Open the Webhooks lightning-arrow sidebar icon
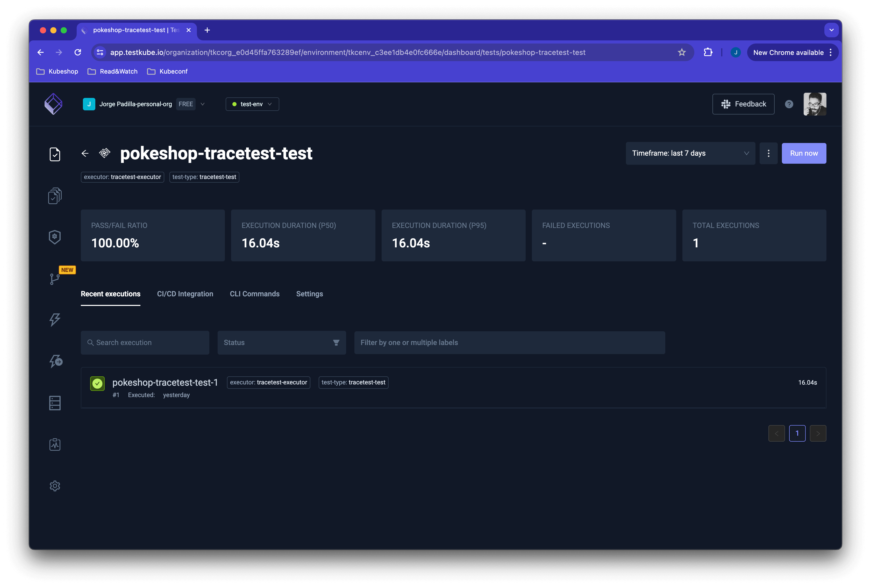 (x=56, y=361)
